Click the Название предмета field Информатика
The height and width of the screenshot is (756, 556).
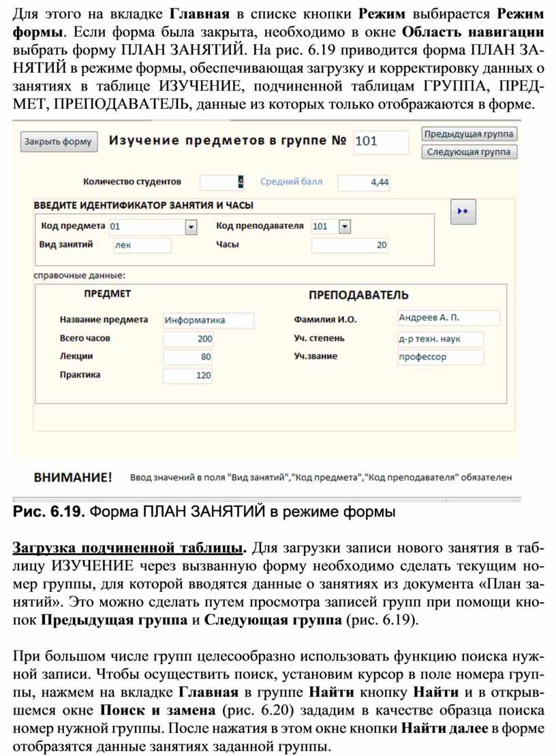208,321
